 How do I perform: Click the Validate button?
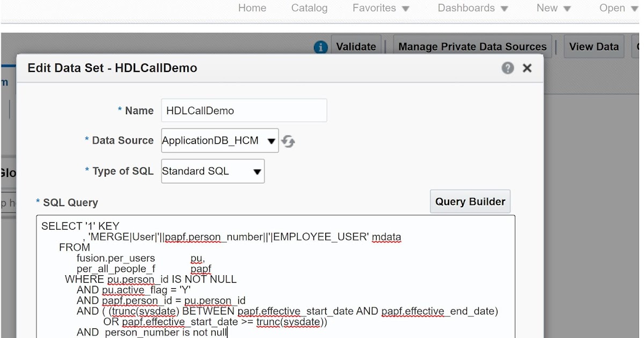pos(356,47)
